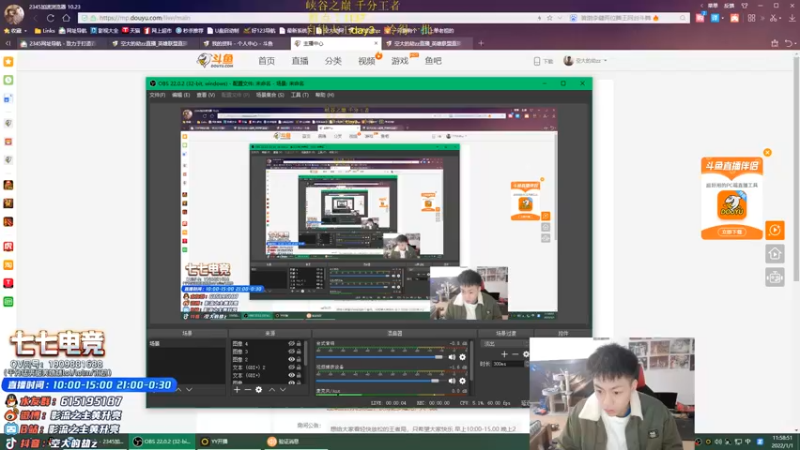Expand the Douyu user account dropdown
The height and width of the screenshot is (450, 800).
point(605,61)
